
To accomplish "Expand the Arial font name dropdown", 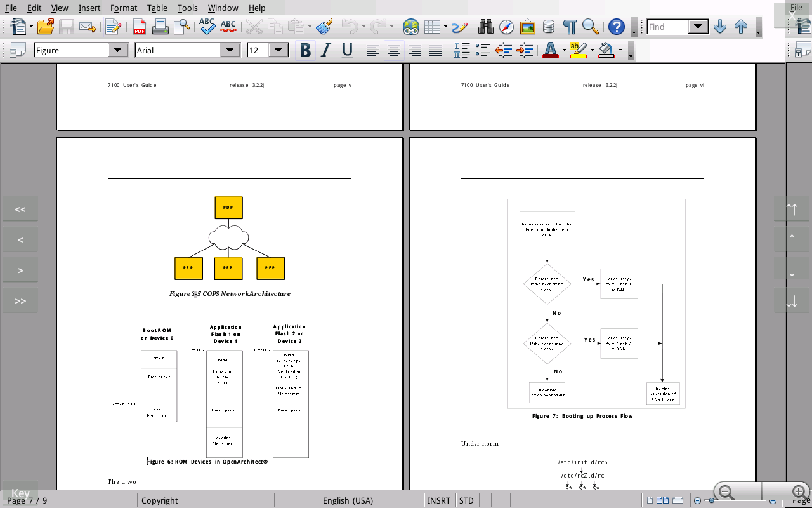I will (230, 50).
